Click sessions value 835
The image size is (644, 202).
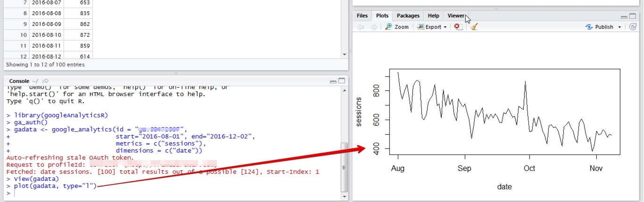pyautogui.click(x=84, y=13)
